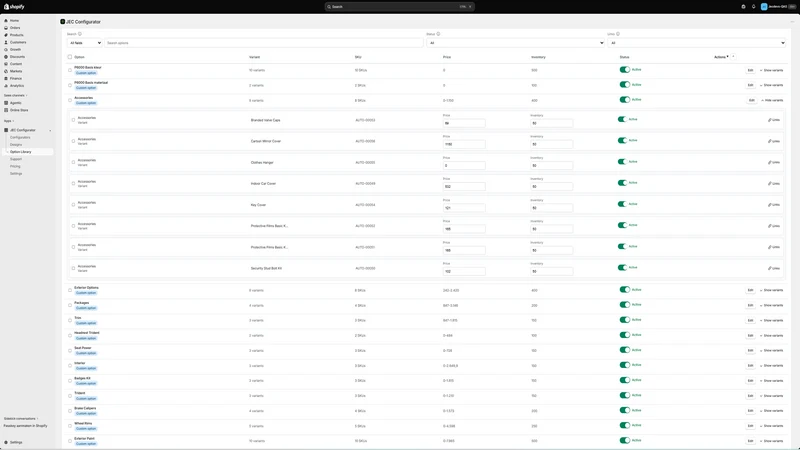
Task: Check the Indoor Car Cover variant checkbox
Action: pos(73,184)
